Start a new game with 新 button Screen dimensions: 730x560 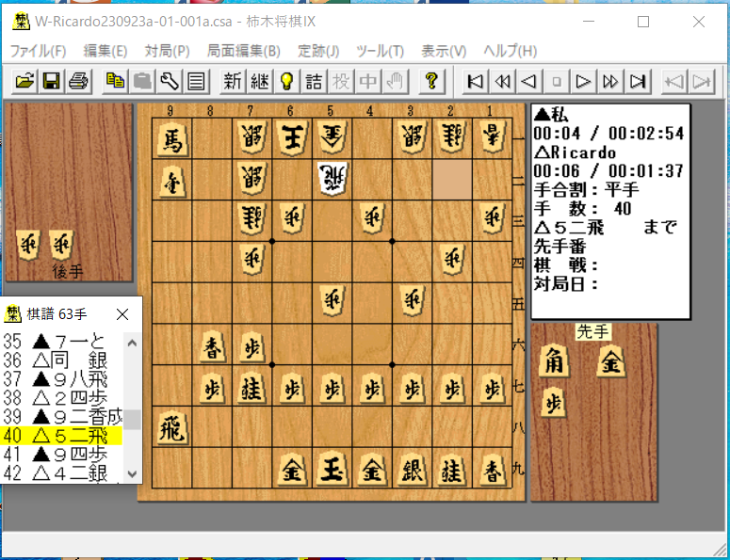(x=233, y=82)
